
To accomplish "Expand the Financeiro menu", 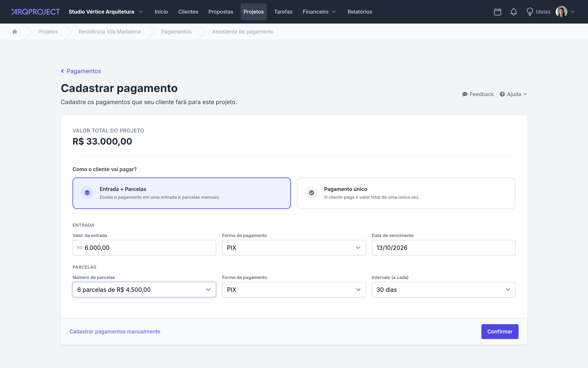I will click(x=319, y=12).
